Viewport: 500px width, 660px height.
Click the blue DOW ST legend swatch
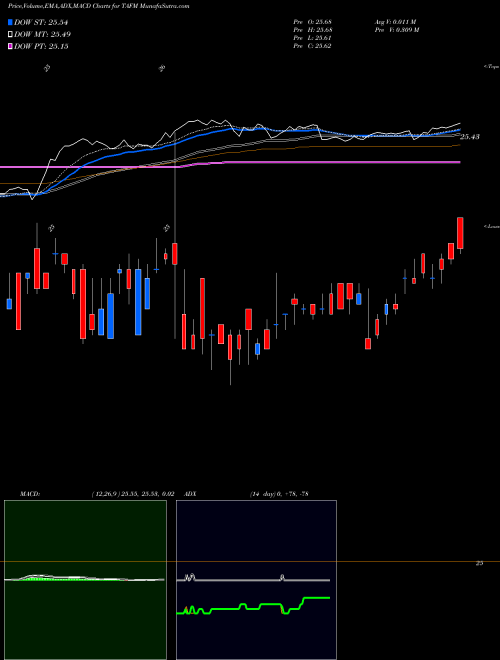[x=11, y=22]
